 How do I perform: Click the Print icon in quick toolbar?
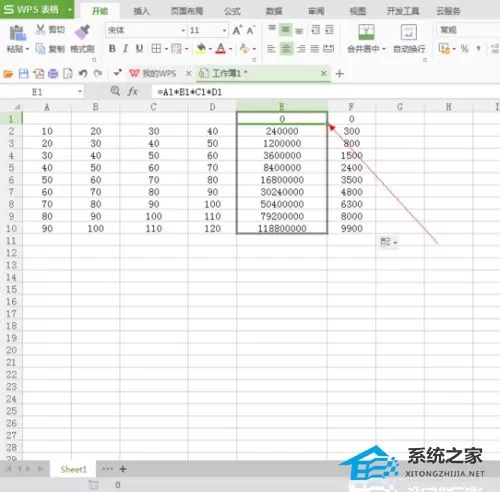[x=53, y=73]
